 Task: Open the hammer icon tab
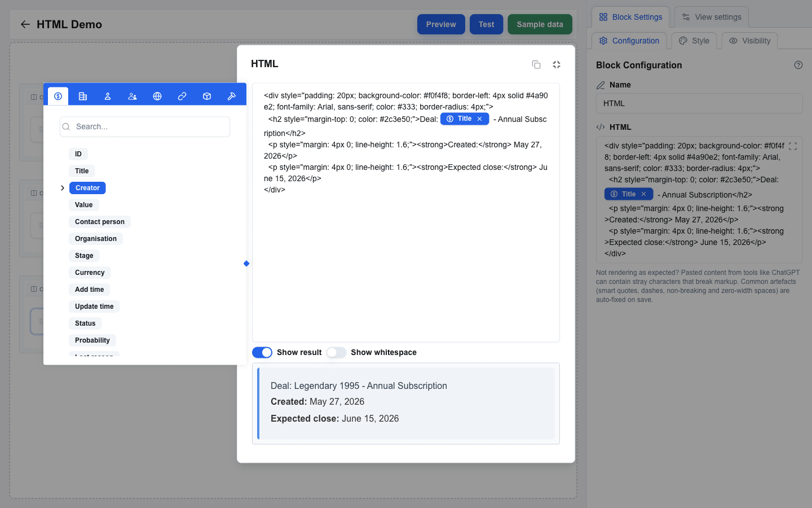point(232,96)
